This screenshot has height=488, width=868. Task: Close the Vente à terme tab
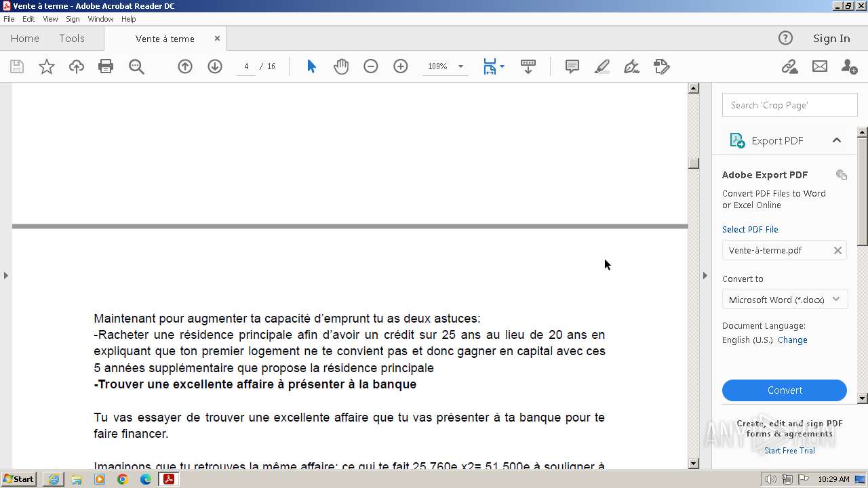[217, 39]
